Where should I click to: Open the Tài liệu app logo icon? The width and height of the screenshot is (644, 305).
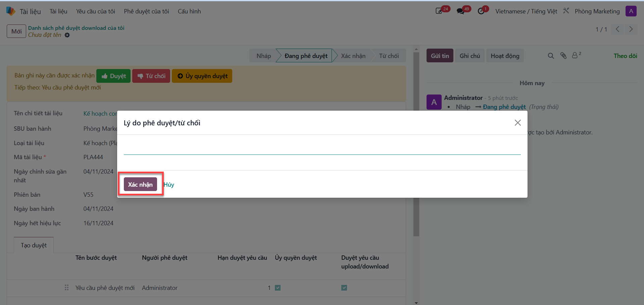click(11, 11)
